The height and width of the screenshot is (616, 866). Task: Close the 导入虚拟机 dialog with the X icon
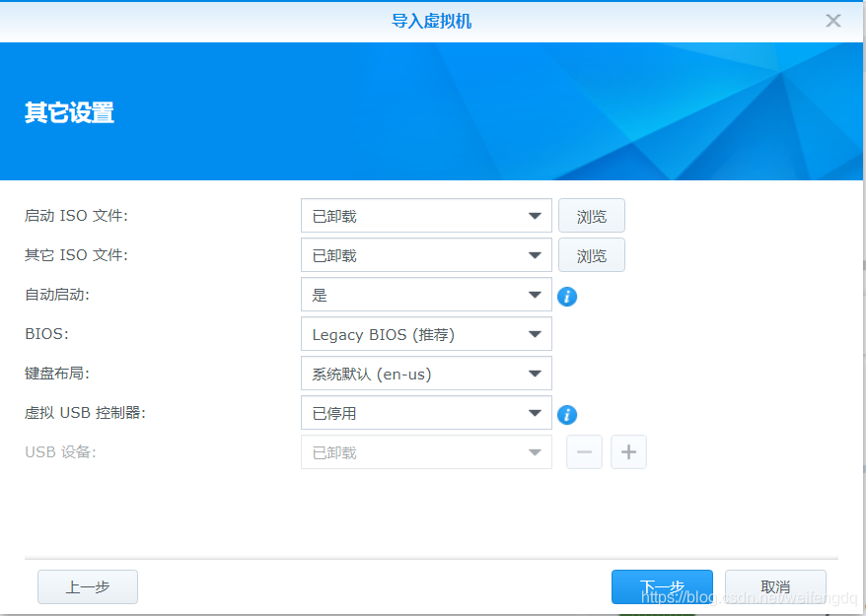(x=833, y=20)
